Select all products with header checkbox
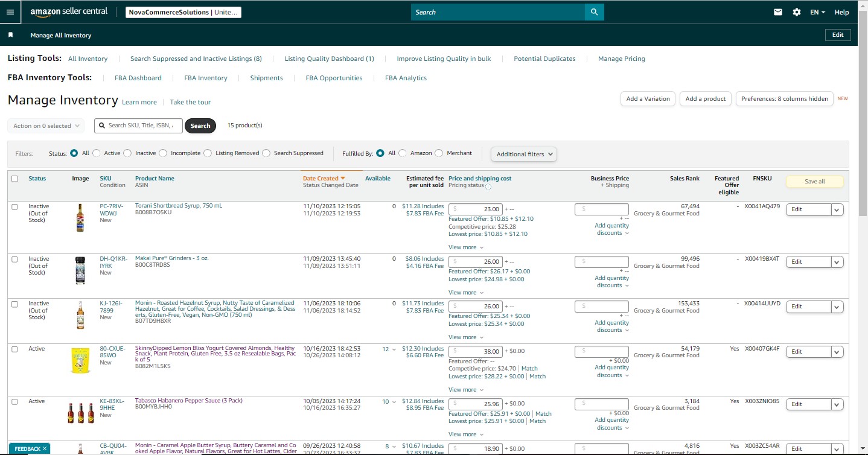Image resolution: width=868 pixels, height=455 pixels. 14,179
